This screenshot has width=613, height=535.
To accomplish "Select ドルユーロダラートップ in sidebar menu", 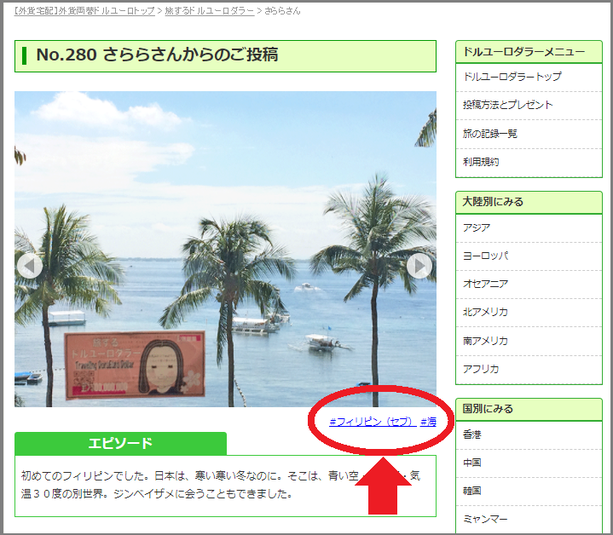I will coord(512,77).
